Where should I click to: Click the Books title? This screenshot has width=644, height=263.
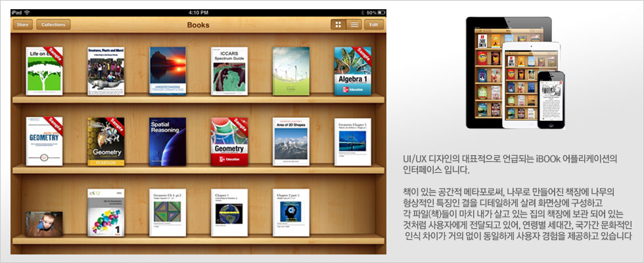pos(198,25)
